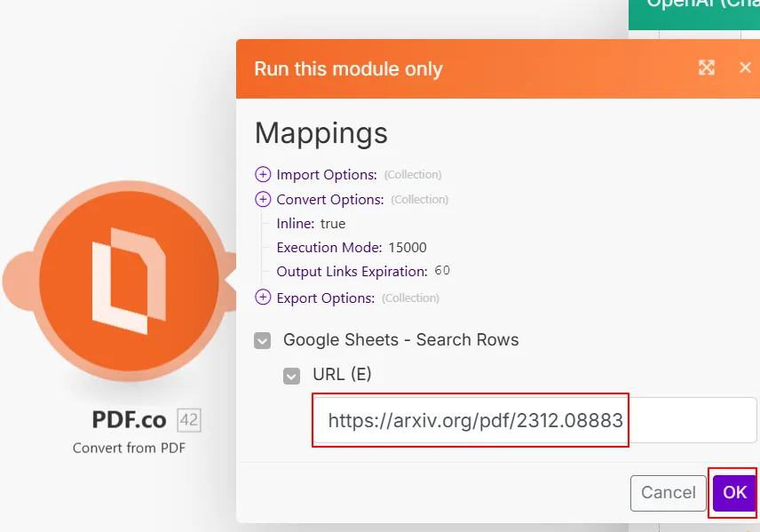Image resolution: width=760 pixels, height=532 pixels.
Task: Collapse the URL (E) section
Action: [291, 376]
